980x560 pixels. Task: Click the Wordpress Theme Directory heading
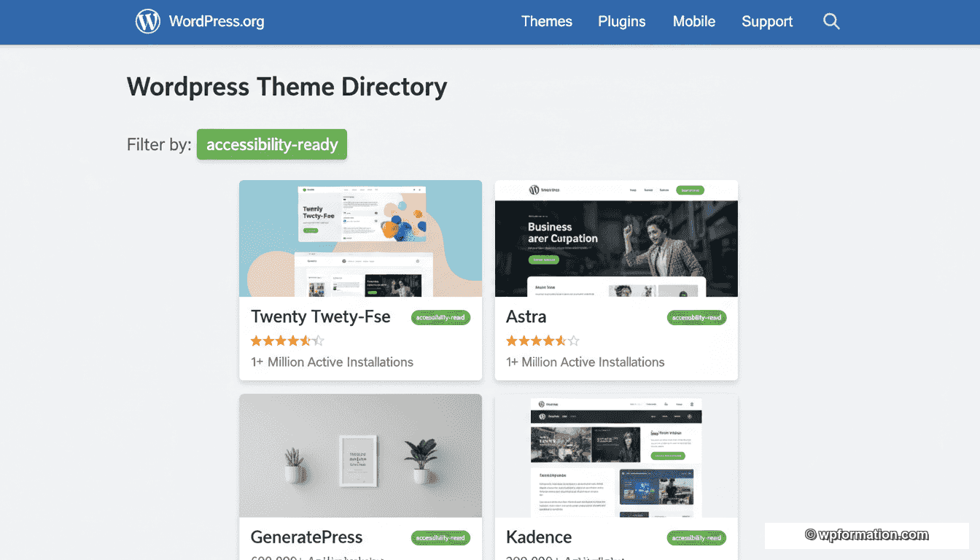(287, 87)
